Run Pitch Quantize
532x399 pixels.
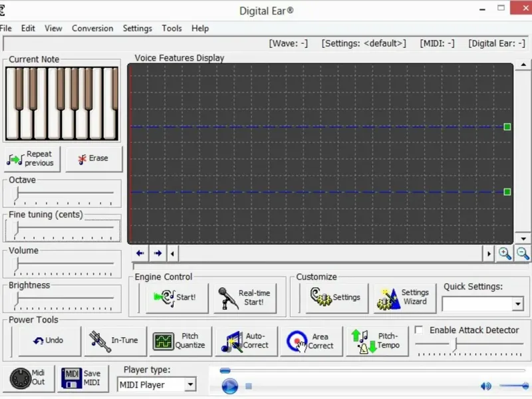(180, 340)
